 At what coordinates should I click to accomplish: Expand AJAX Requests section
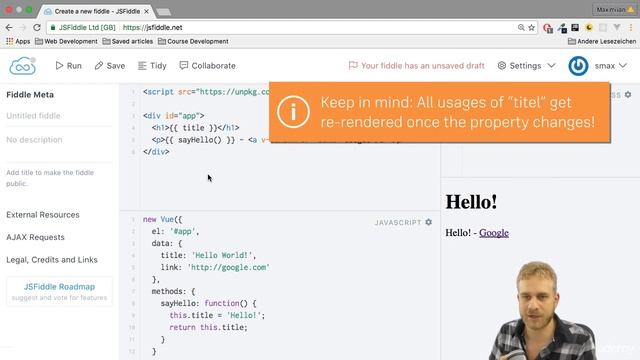[x=36, y=237]
